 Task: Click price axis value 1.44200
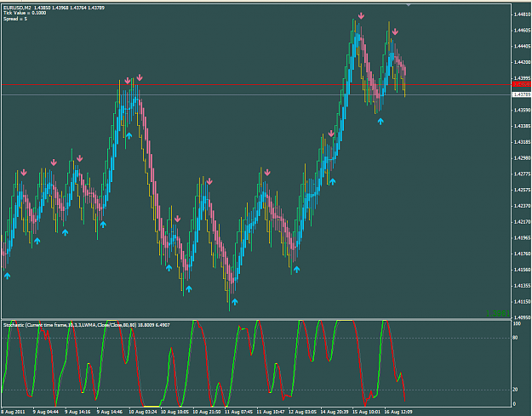pos(522,62)
